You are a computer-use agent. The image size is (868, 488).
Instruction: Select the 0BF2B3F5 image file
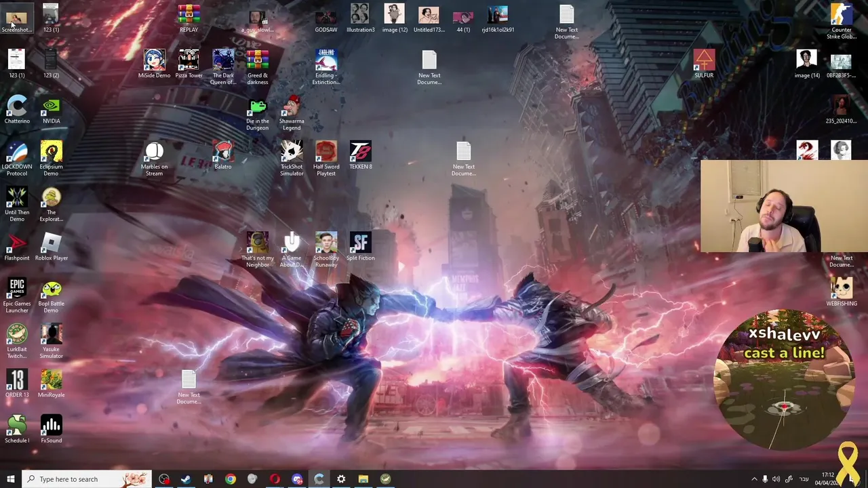(842, 64)
